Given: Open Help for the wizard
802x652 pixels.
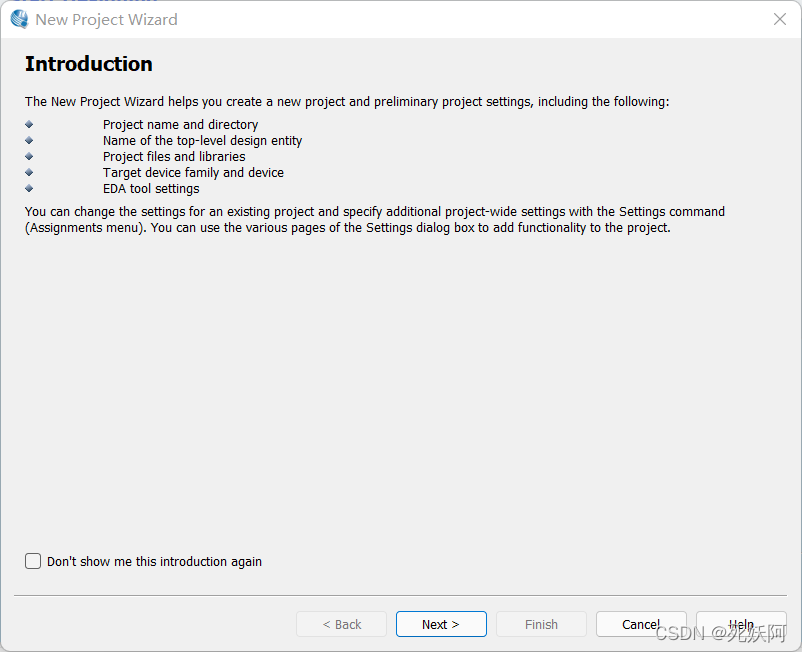Looking at the screenshot, I should [741, 624].
